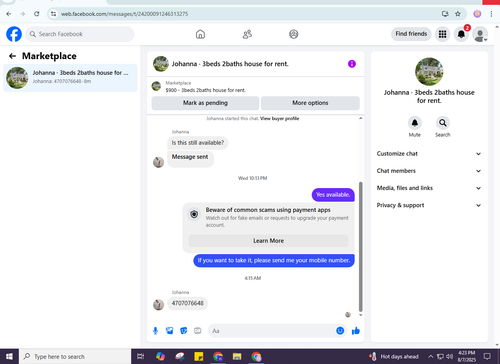The width and height of the screenshot is (500, 364).
Task: Click the browser back arrow
Action: point(9,14)
